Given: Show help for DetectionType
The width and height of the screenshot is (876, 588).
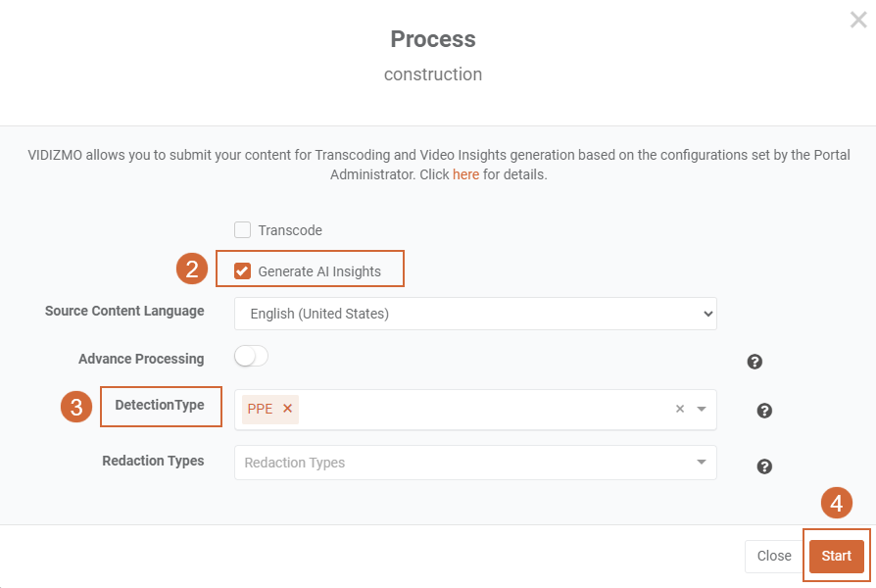Looking at the screenshot, I should pos(764,411).
